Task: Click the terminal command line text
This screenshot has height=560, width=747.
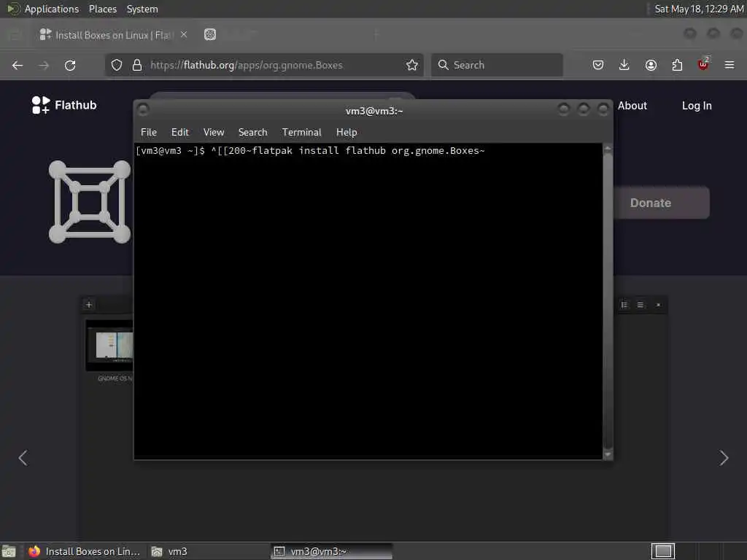Action: [310, 150]
